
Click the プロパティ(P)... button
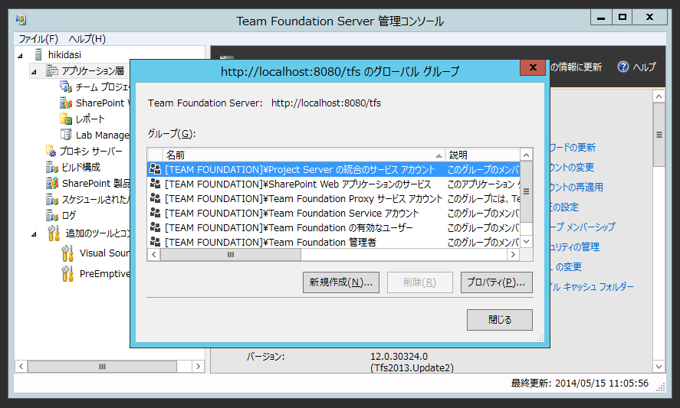[497, 282]
